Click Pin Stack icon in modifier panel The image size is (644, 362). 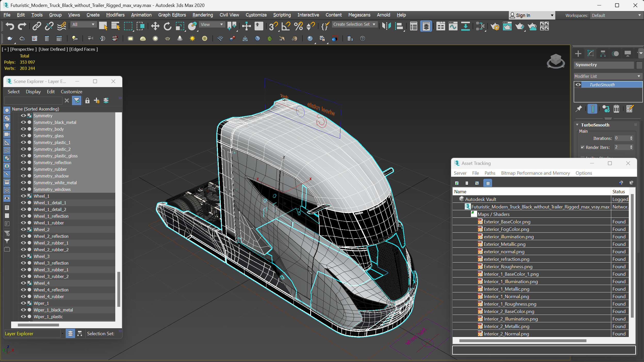(579, 109)
